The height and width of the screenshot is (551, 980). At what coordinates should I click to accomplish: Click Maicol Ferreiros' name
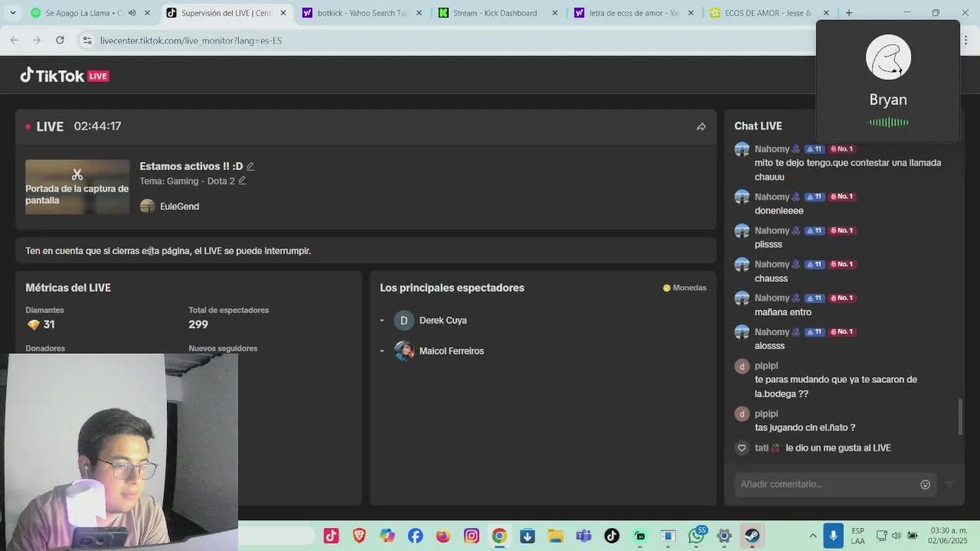click(451, 351)
